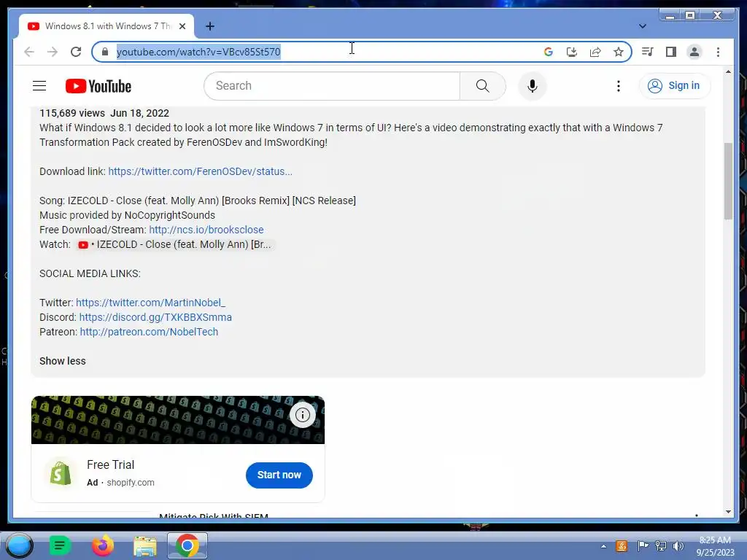Toggle Chrome side panel
The image size is (747, 560).
[x=671, y=52]
